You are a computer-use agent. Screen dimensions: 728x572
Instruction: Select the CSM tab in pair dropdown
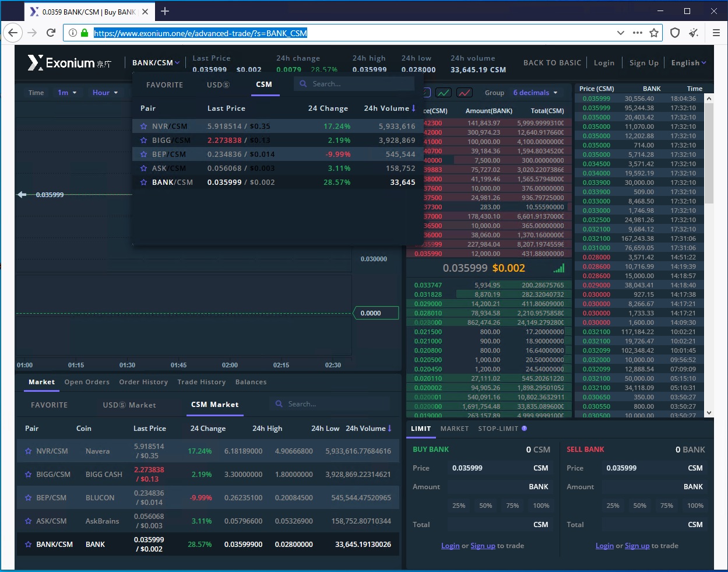[264, 85]
